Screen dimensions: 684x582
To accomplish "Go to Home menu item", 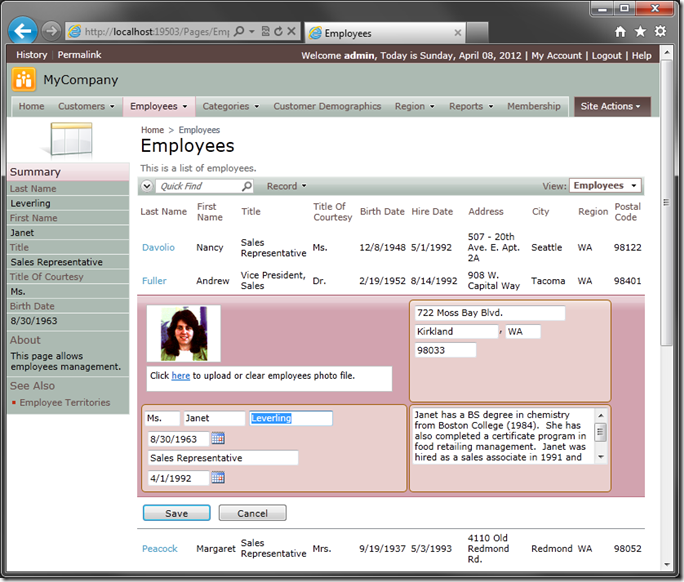I will [31, 106].
